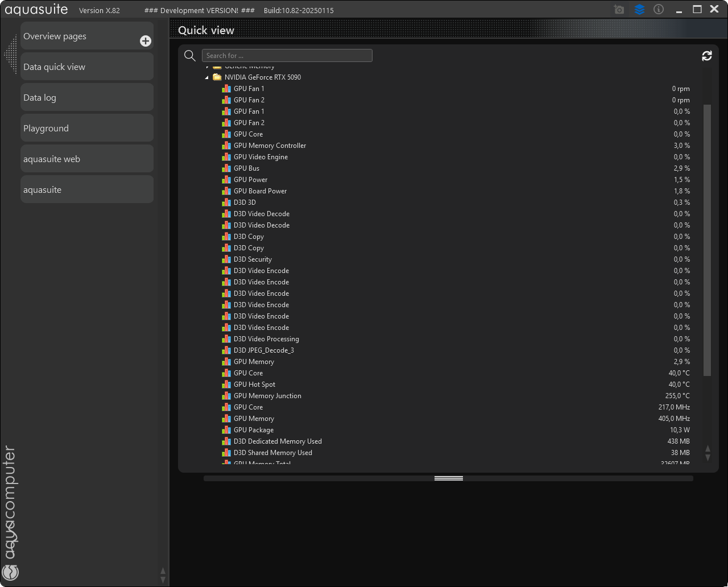The height and width of the screenshot is (587, 728).
Task: Switch to the Playground section
Action: [87, 129]
